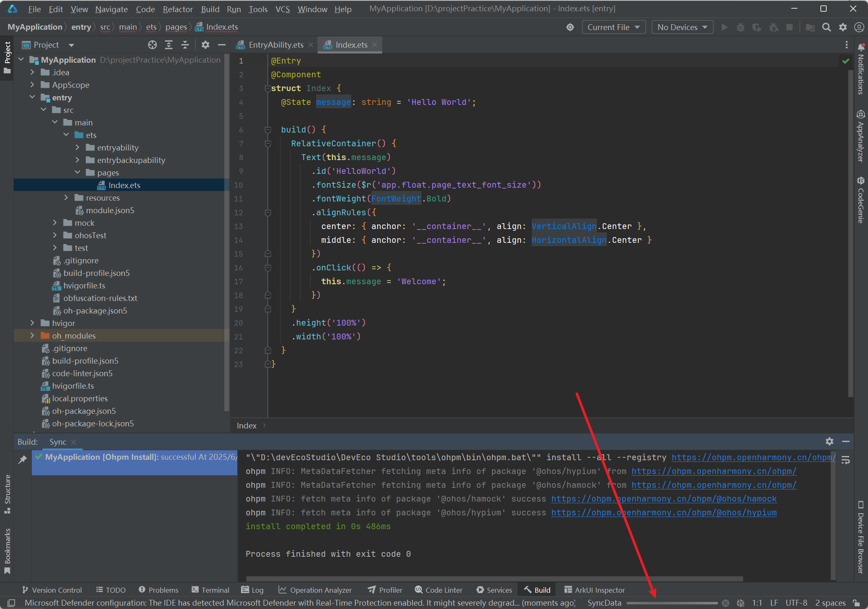Toggle tool window bars icon bottom-left corner
Viewport: 868px width, 609px height.
(x=11, y=603)
